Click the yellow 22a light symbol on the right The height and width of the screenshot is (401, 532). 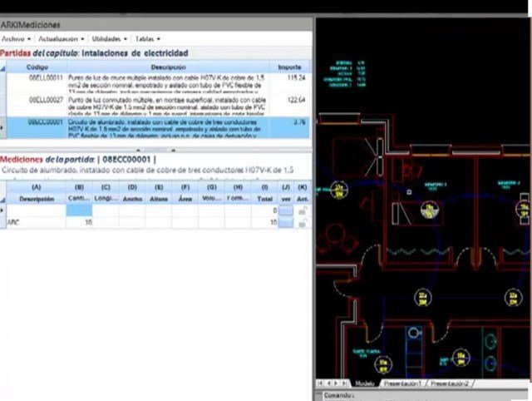tap(514, 298)
